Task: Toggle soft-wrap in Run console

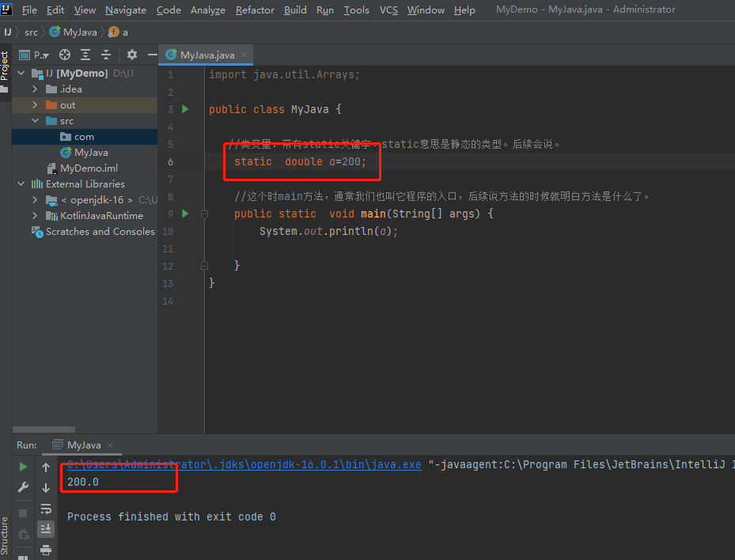Action: tap(46, 509)
